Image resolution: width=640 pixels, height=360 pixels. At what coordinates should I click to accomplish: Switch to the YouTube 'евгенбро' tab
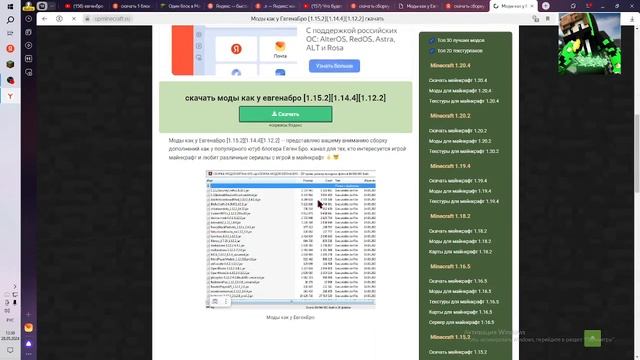point(85,6)
